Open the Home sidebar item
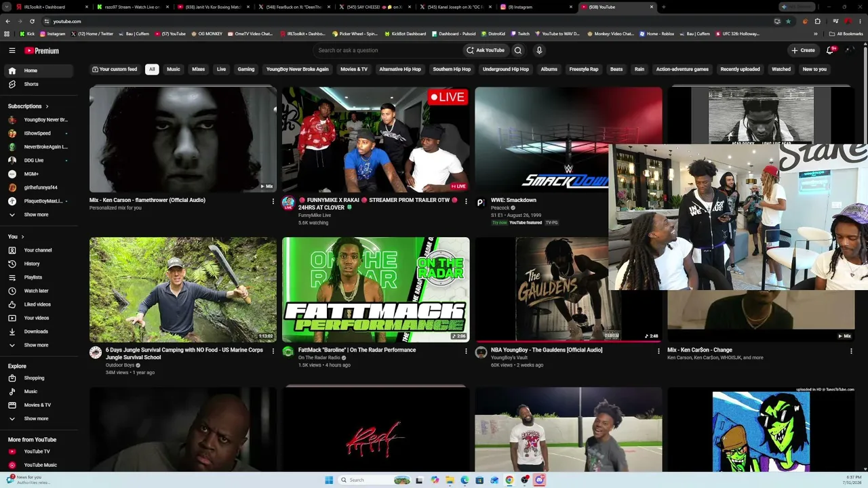Image resolution: width=868 pixels, height=488 pixels. (40, 70)
